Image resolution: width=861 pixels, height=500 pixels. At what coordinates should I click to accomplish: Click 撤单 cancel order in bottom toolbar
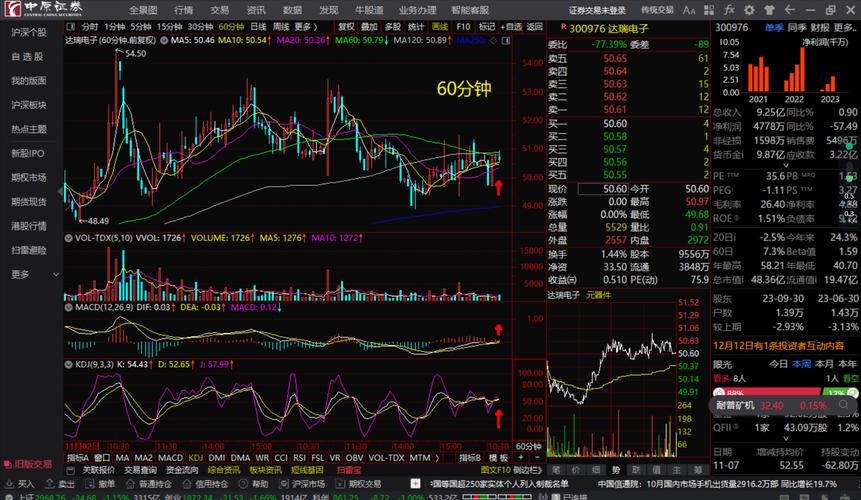[x=100, y=484]
